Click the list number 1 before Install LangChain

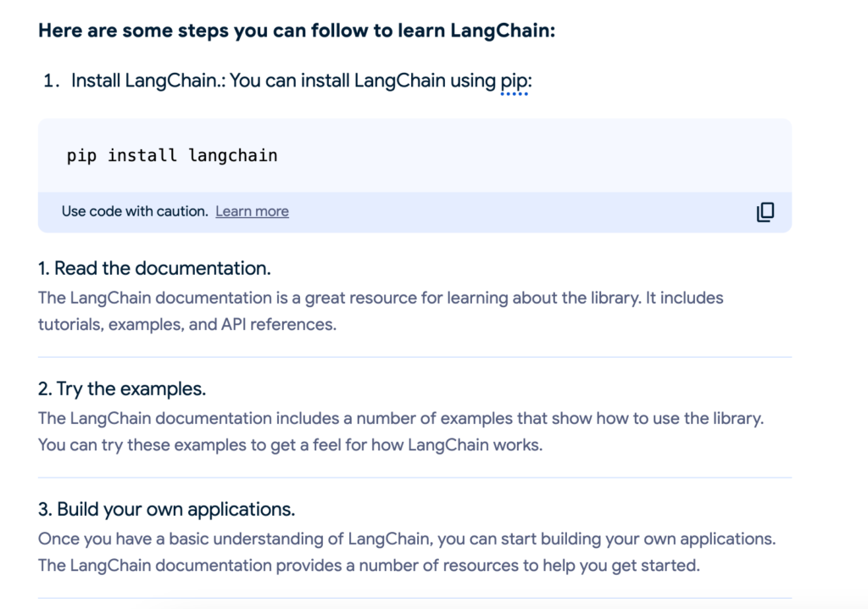[52, 81]
